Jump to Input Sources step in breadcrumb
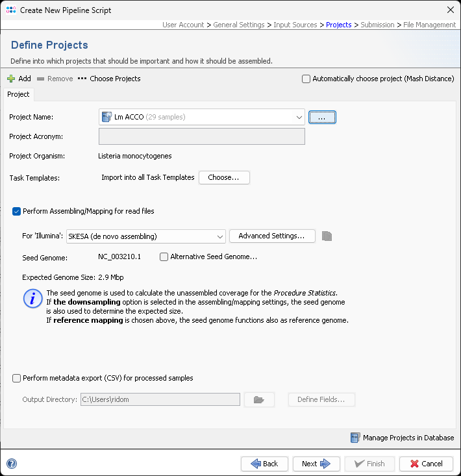The height and width of the screenshot is (476, 461). [295, 25]
